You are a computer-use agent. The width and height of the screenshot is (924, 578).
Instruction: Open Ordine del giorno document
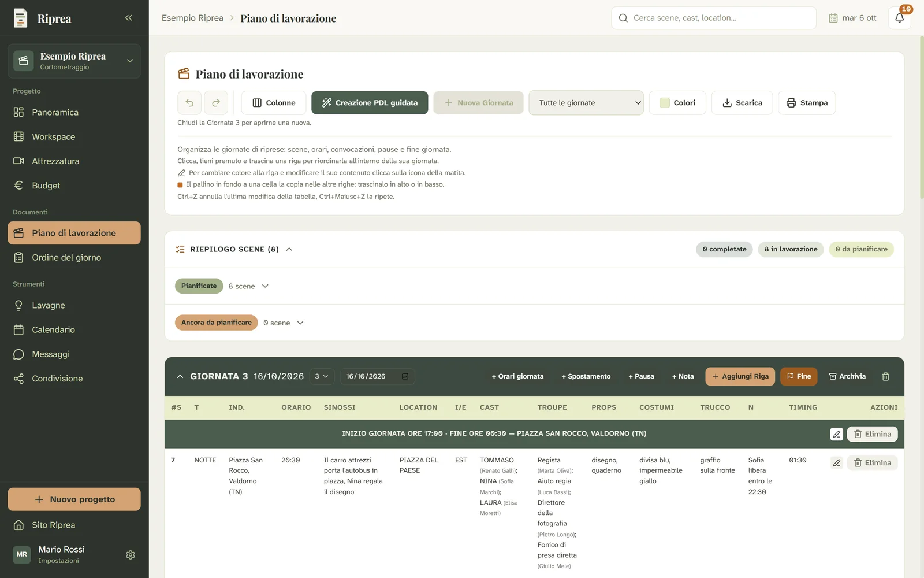[x=74, y=257]
